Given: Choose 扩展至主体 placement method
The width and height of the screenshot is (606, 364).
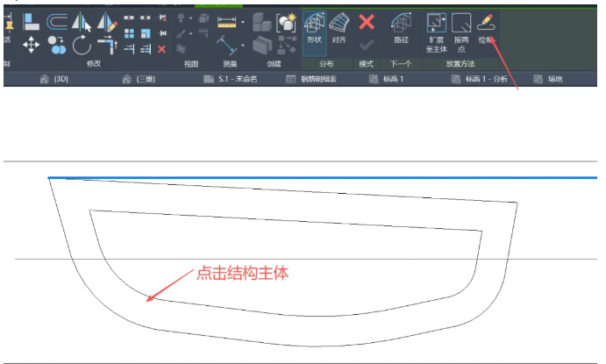Looking at the screenshot, I should (437, 32).
